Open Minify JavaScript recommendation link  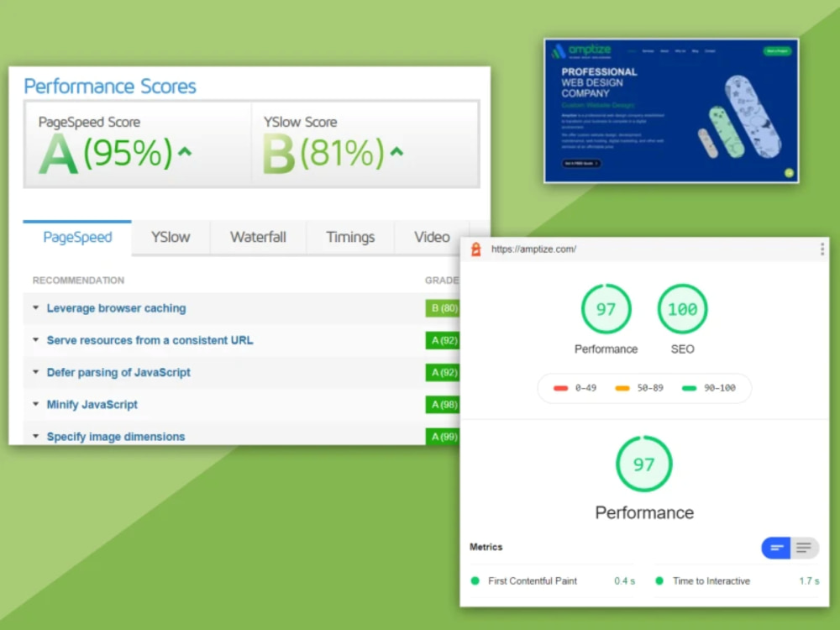coord(92,405)
